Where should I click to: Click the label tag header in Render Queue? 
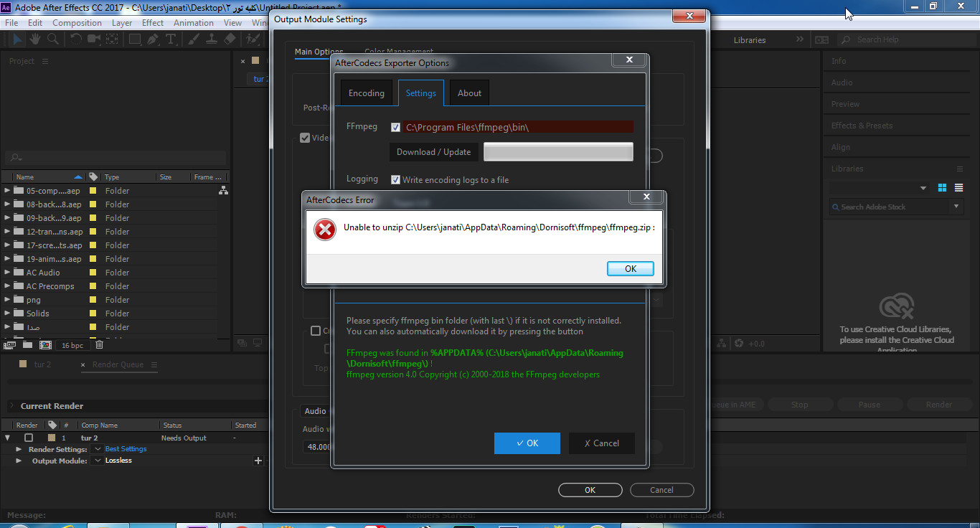point(52,425)
